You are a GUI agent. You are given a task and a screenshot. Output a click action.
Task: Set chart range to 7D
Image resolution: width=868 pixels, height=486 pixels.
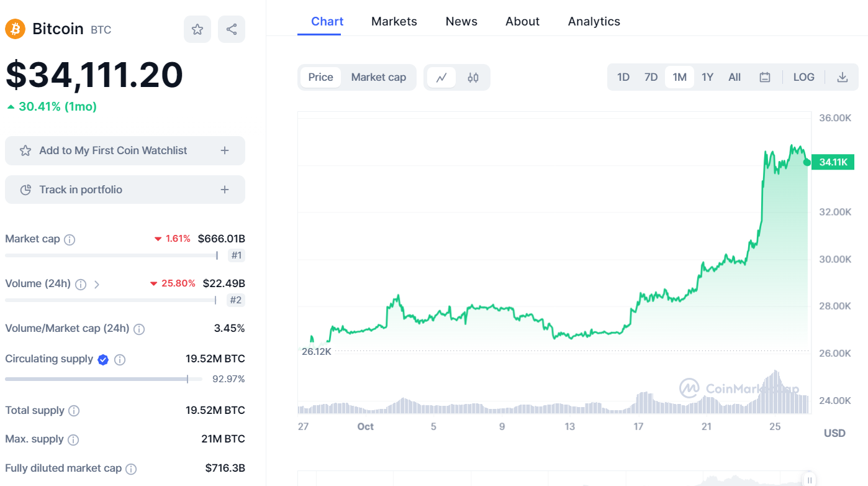651,78
